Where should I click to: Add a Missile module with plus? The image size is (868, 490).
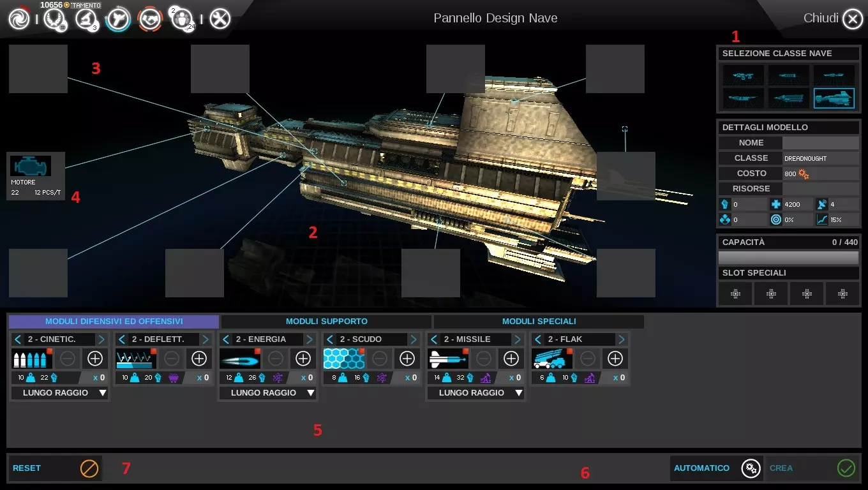pyautogui.click(x=511, y=359)
